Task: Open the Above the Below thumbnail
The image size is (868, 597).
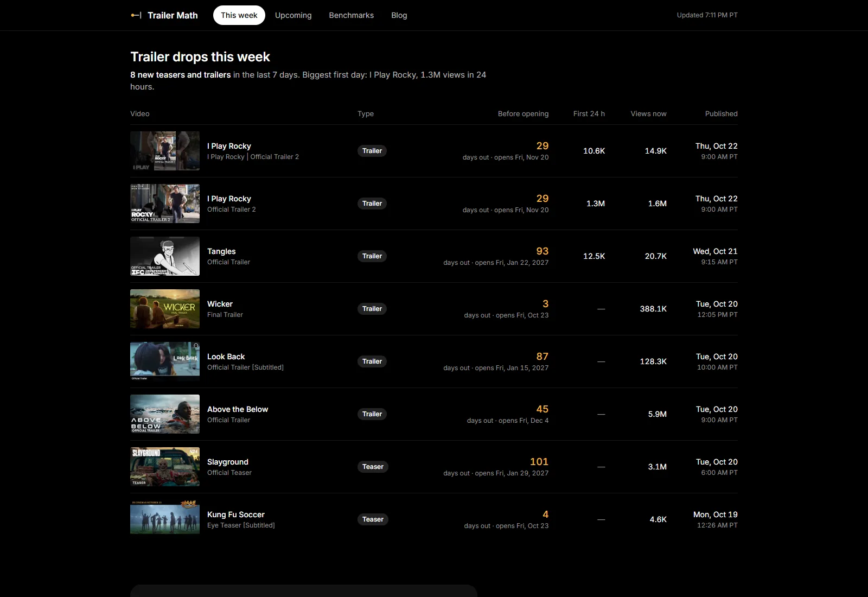Action: click(x=165, y=414)
